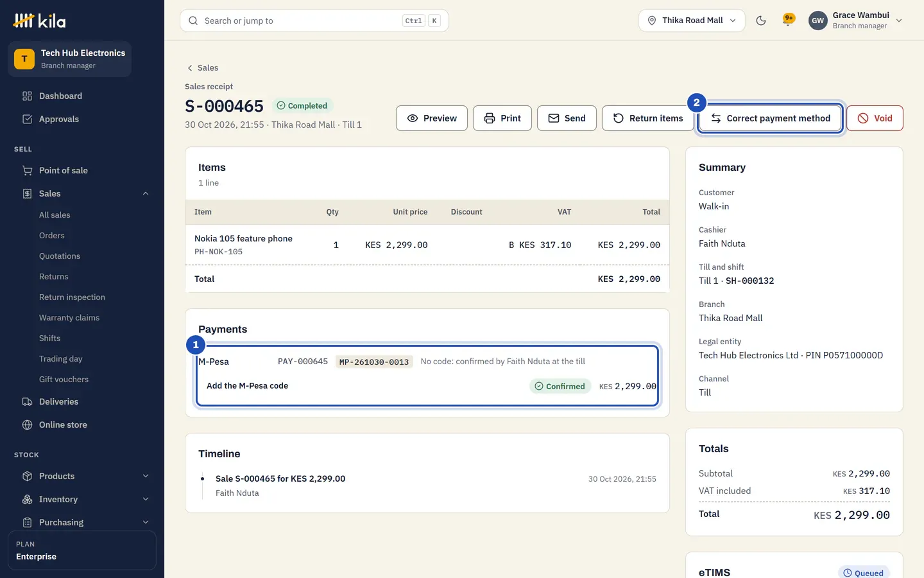Viewport: 924px width, 578px height.
Task: Click the Completed status badge
Action: click(302, 106)
